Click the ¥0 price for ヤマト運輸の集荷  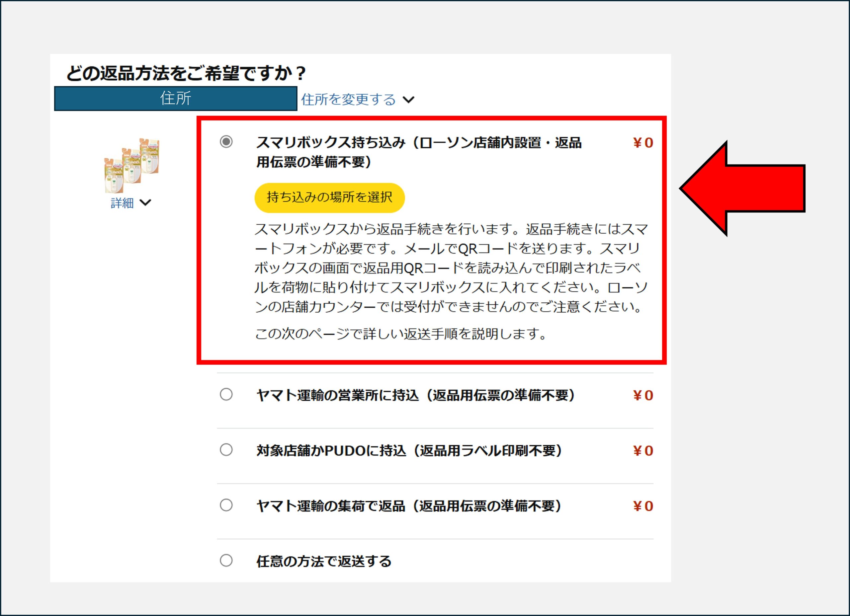pyautogui.click(x=643, y=506)
